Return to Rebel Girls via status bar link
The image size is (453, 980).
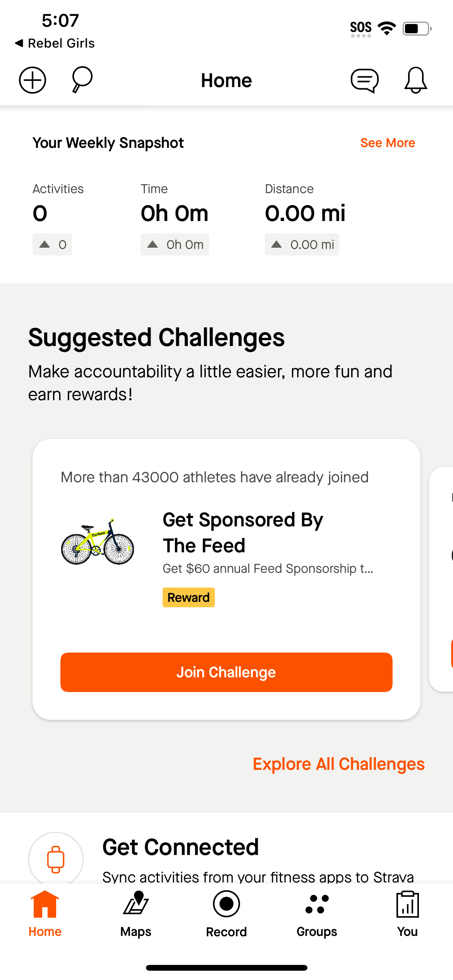pos(55,43)
